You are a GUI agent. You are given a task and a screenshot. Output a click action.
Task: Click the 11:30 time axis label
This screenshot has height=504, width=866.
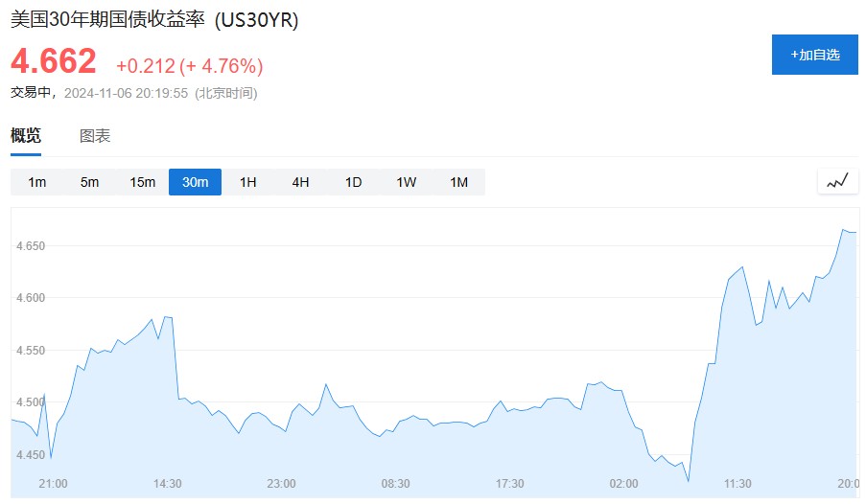pos(737,484)
